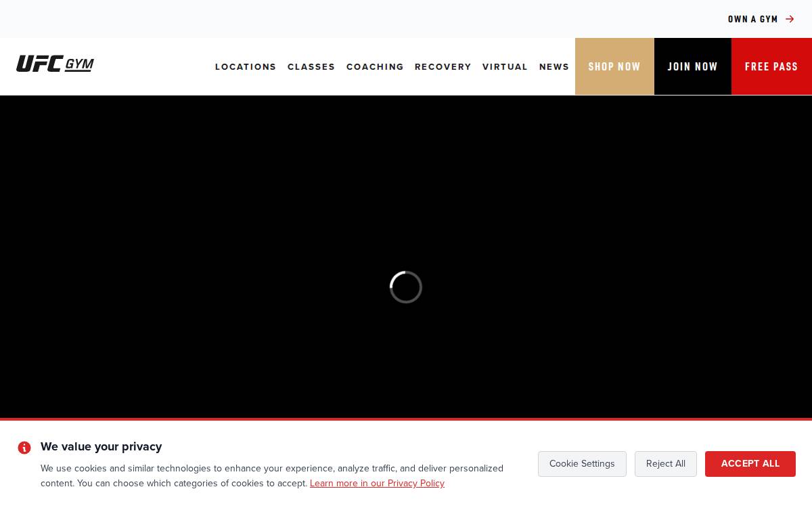Click the loading spinner in the hero video
This screenshot has height=508, width=812.
coord(406,287)
